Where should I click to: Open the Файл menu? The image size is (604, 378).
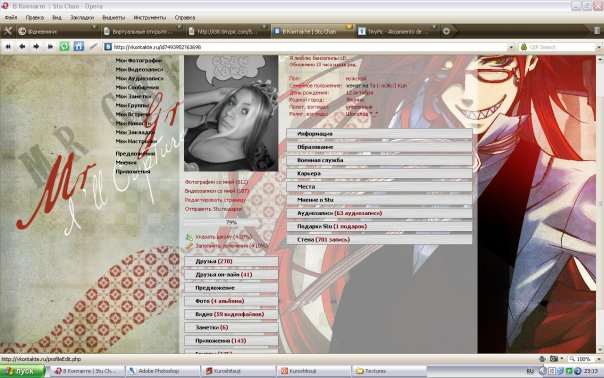click(11, 17)
